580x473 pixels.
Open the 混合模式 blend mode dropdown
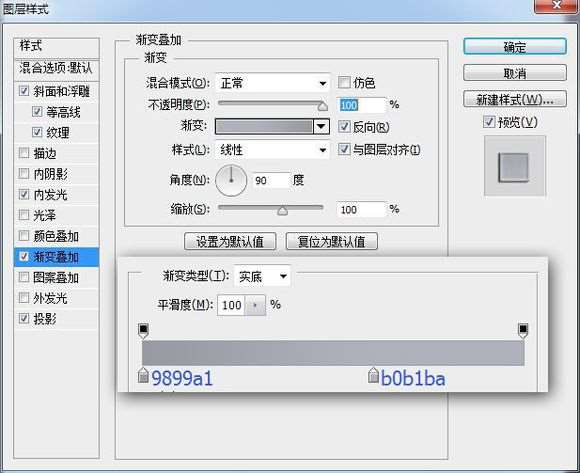pyautogui.click(x=273, y=83)
